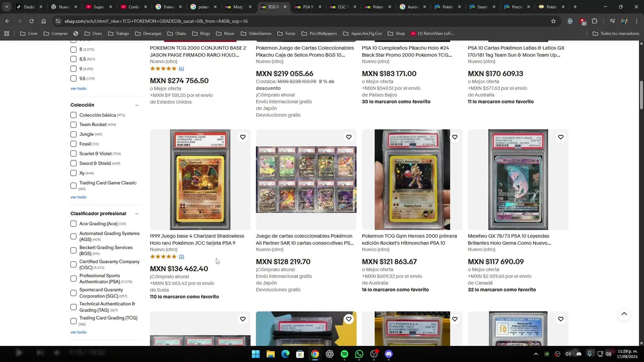Viewport: 644px width, 362px height.
Task: Click 'ver todo' under Clasificador profesional
Action: 78,332
